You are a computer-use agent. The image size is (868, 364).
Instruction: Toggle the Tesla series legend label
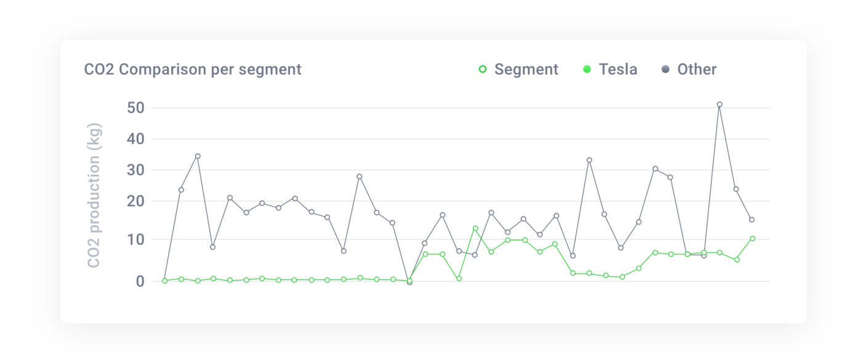tap(618, 69)
